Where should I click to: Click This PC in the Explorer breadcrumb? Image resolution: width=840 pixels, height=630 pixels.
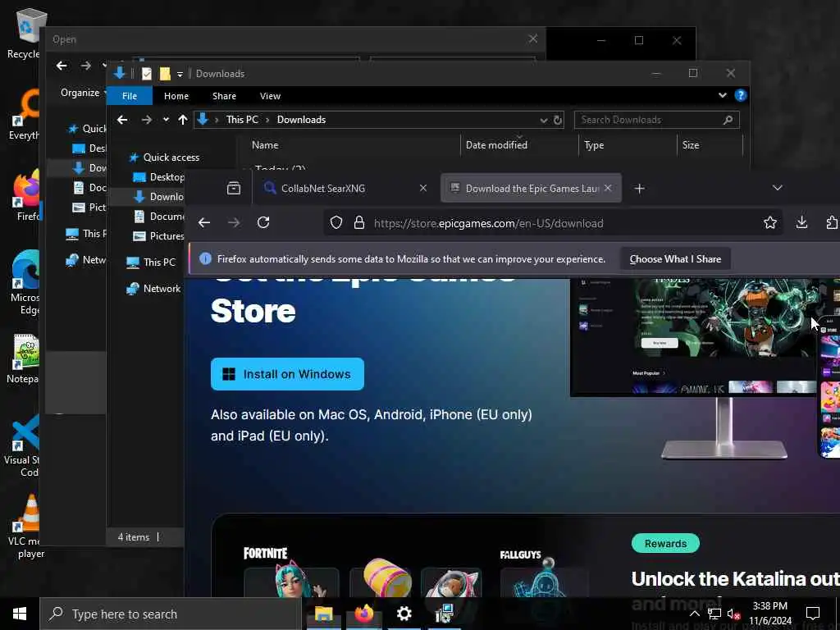coord(242,120)
